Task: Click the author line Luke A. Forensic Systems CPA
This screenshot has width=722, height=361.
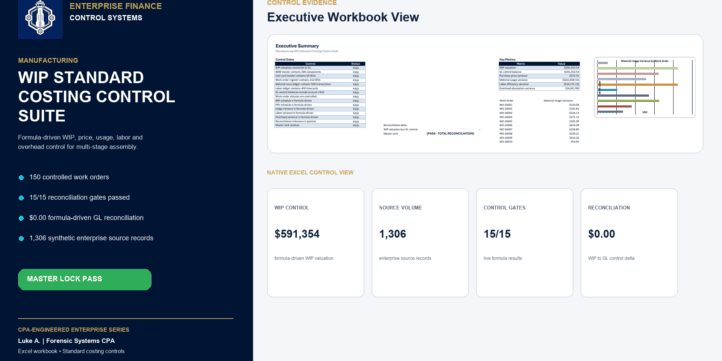Action: click(66, 341)
